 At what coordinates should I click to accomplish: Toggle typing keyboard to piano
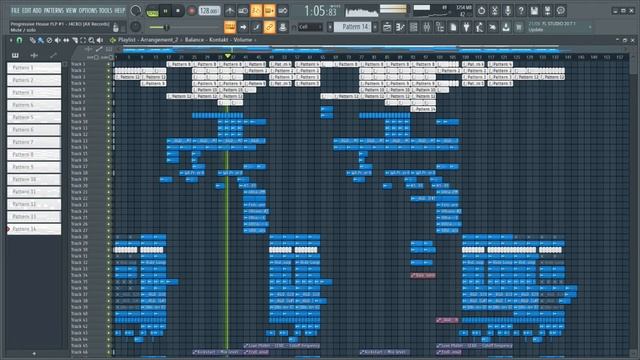(230, 27)
